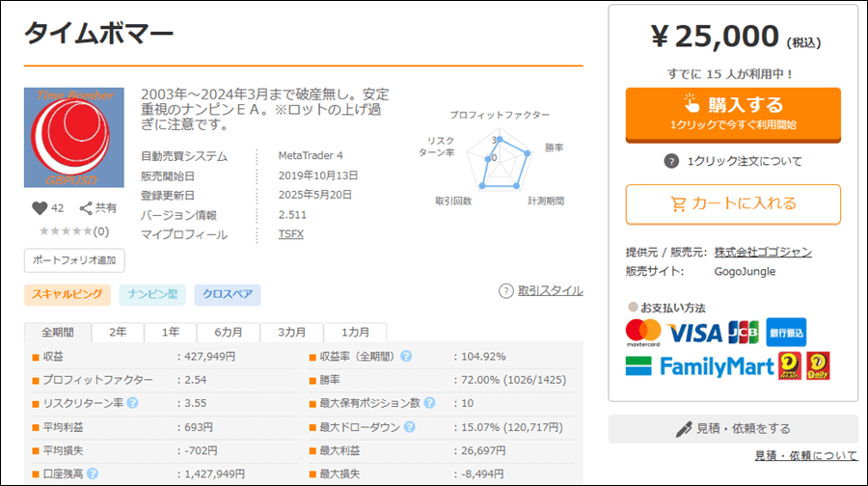Click the ポートフォリオ追加 button
Viewport: 868px width, 486px height.
(x=74, y=260)
